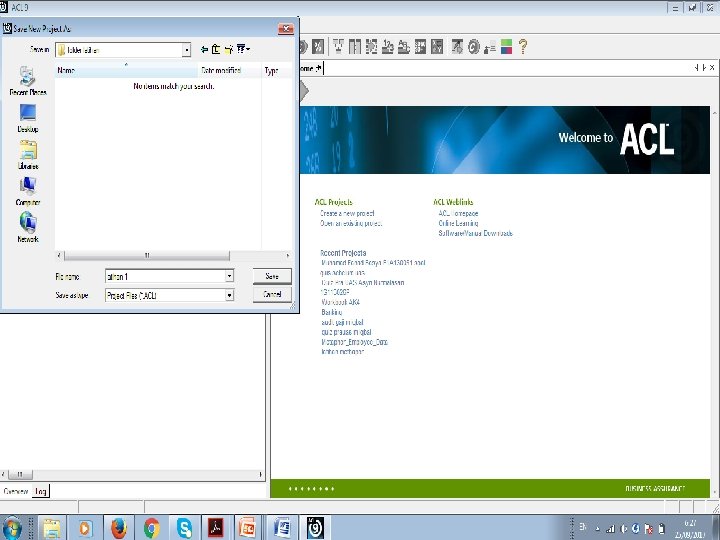Click the ACL navigator horizontal scrollbar thumb
The width and height of the screenshot is (720, 540).
coord(20,474)
